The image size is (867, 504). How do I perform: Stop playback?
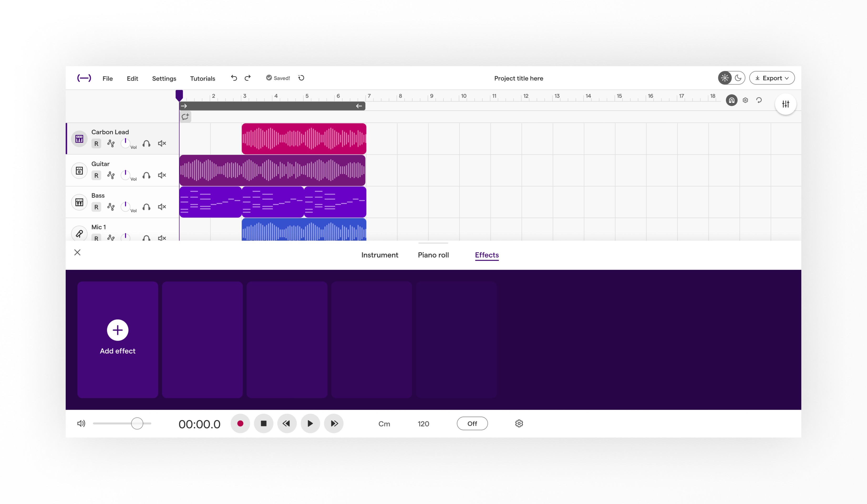click(x=264, y=423)
